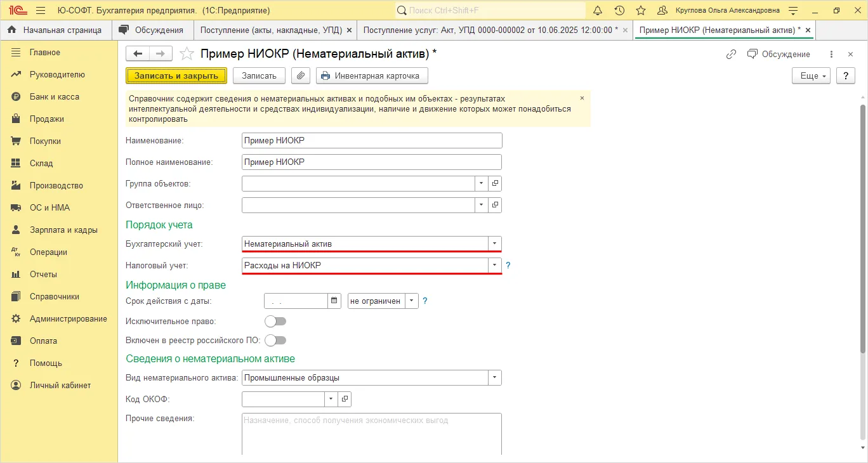Open Обсуждение for this form
This screenshot has height=463, width=868.
tap(779, 54)
